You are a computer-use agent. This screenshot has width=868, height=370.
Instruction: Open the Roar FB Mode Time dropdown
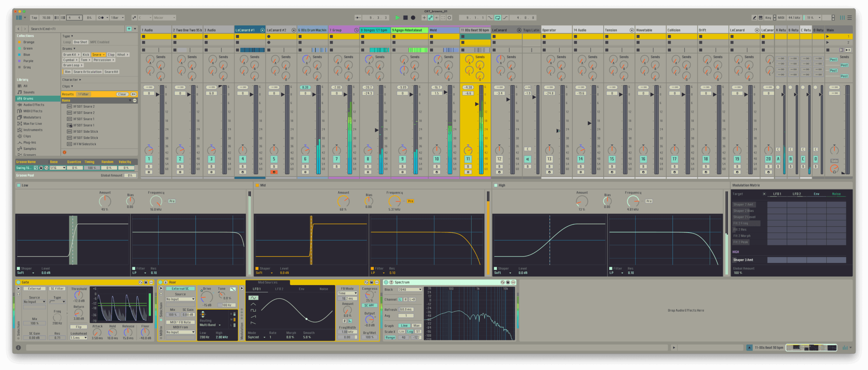click(x=347, y=293)
